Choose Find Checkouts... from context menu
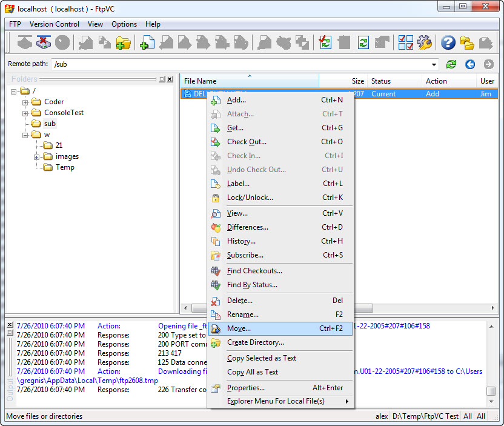This screenshot has height=426, width=504. (280, 271)
